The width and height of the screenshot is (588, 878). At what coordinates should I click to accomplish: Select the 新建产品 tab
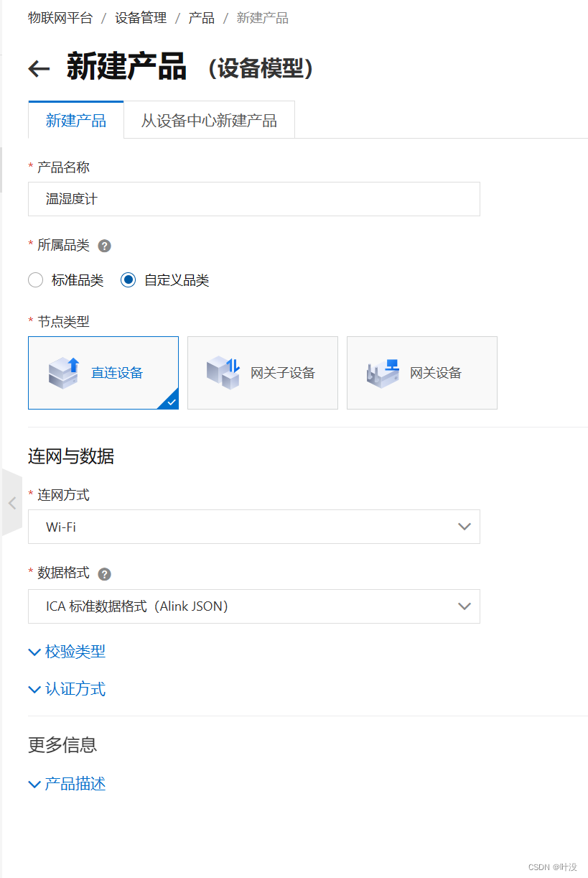pyautogui.click(x=75, y=120)
